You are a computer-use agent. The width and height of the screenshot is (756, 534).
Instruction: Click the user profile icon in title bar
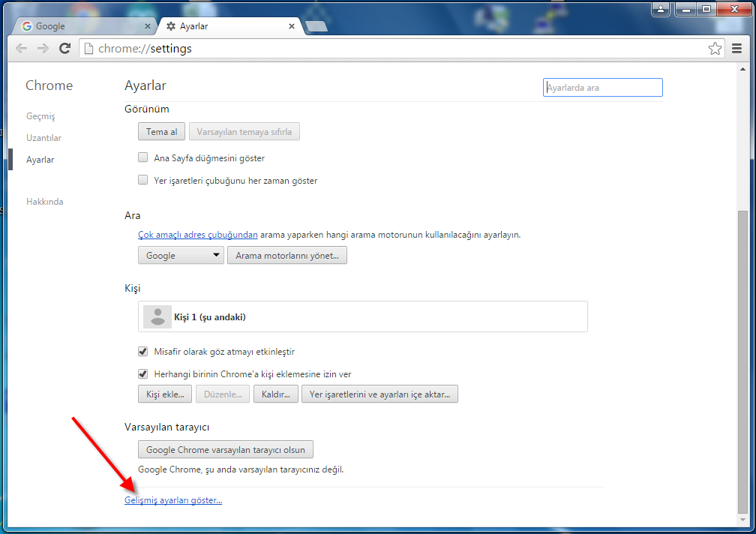(x=661, y=9)
